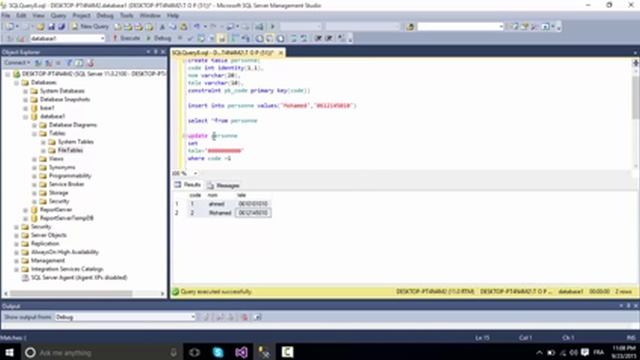Select the ReportServerTempDB database item
This screenshot has height=360, width=640.
[x=67, y=218]
